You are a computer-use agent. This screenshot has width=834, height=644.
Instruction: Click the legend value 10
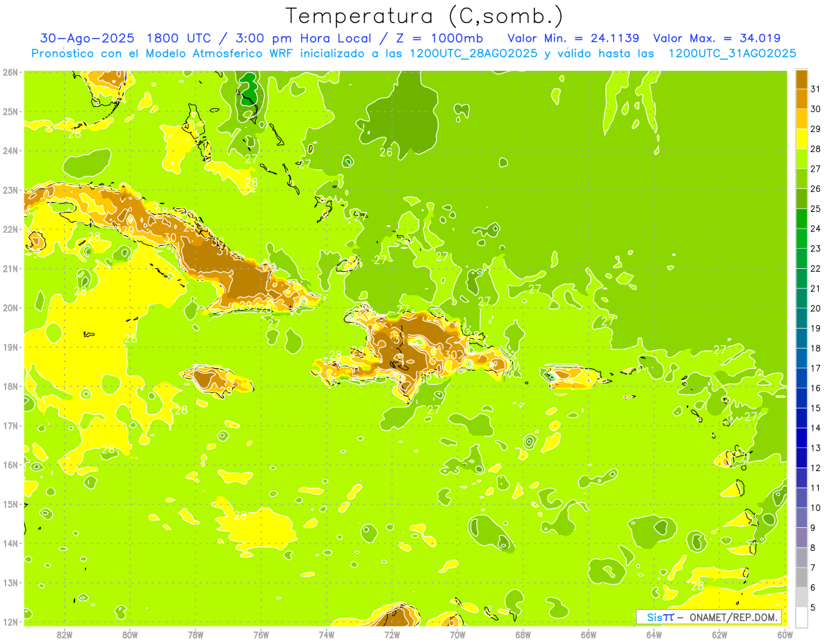tap(815, 508)
